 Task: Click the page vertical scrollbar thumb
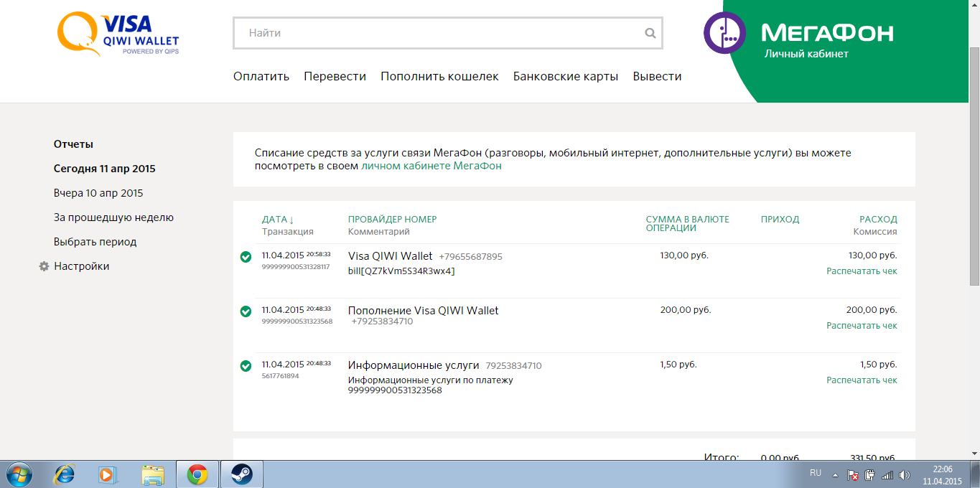pyautogui.click(x=974, y=166)
